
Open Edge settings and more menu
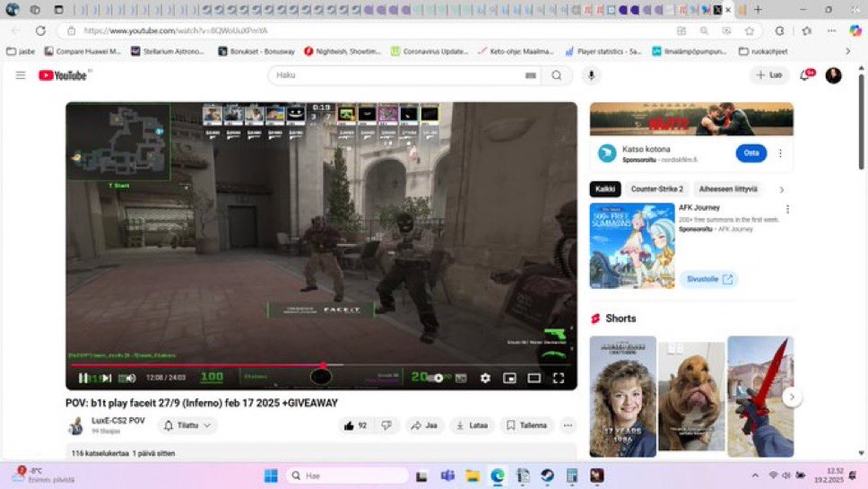[x=831, y=31]
